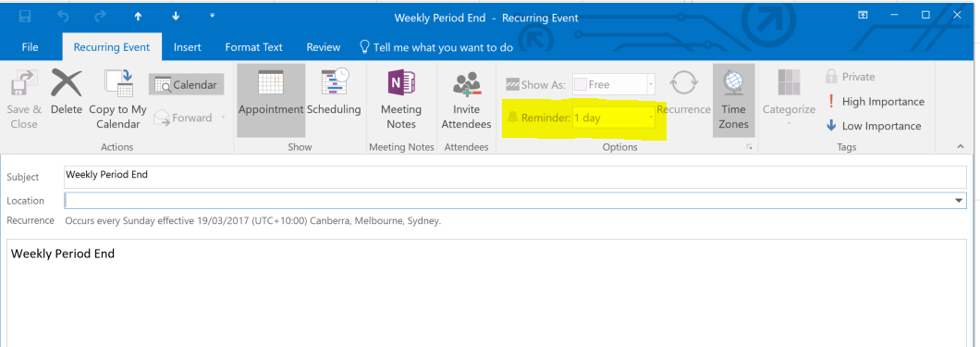Toggle High Importance tag
Image resolution: width=980 pixels, height=347 pixels.
(x=875, y=101)
